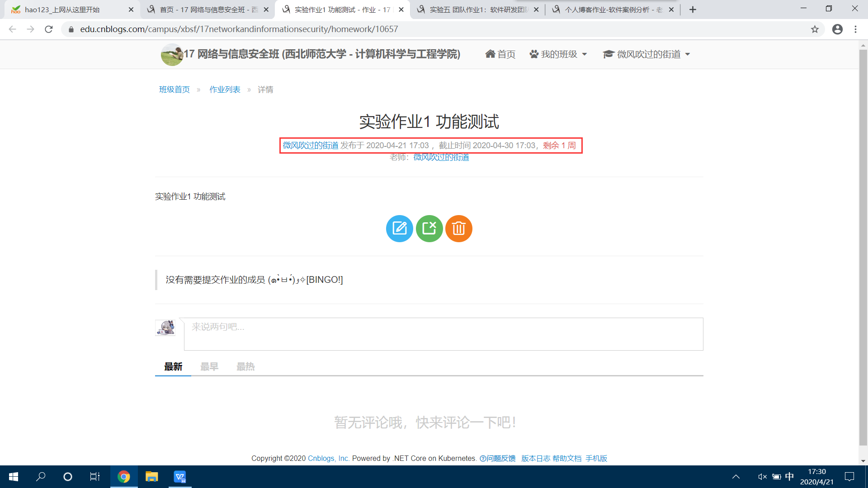Screen dimensions: 868x488
Task: Switch to the 最热 comments tab
Action: pos(245,366)
